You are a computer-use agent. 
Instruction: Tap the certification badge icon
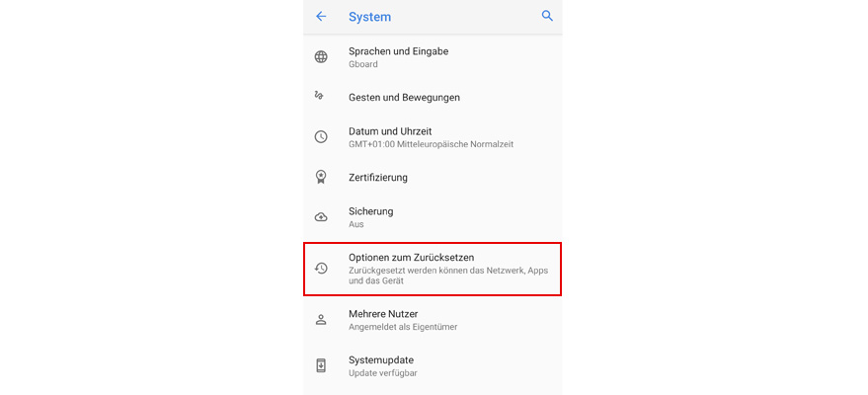click(x=321, y=178)
